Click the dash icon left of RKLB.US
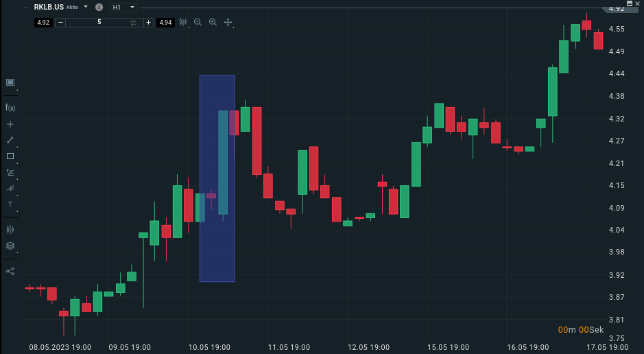644x354 pixels. (26, 8)
